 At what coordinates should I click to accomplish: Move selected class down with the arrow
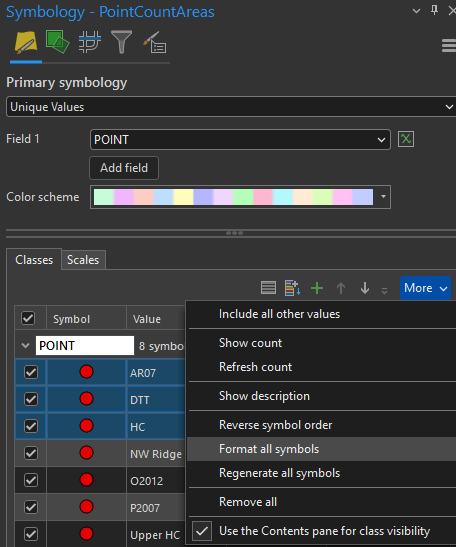(365, 288)
